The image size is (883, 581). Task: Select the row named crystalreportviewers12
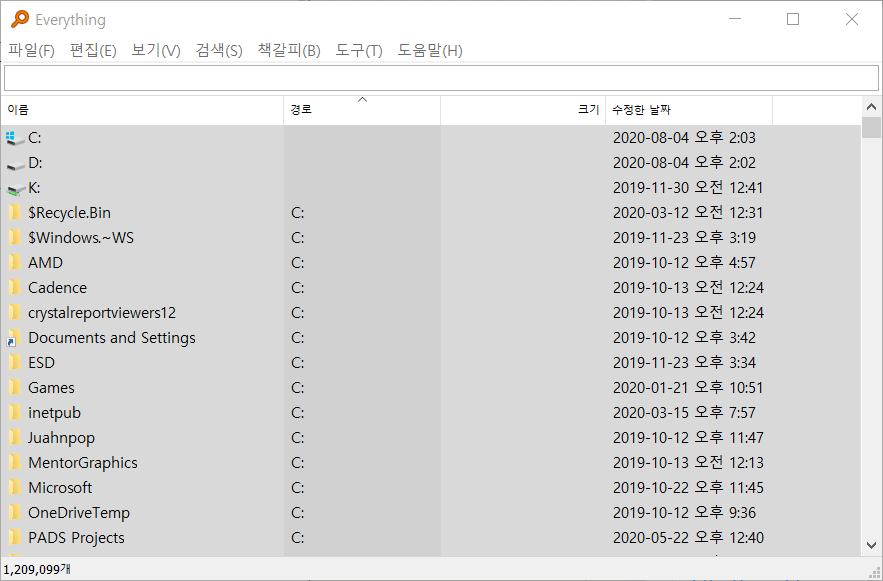click(431, 312)
